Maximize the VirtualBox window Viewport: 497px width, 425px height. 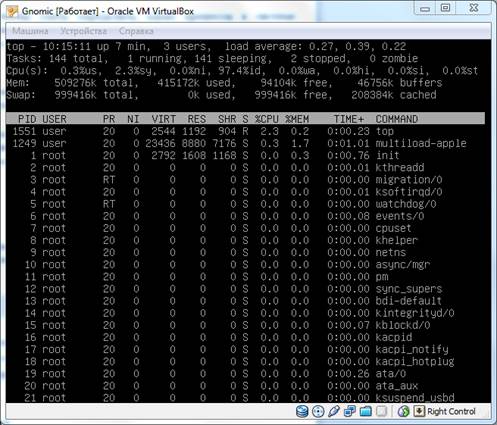click(445, 8)
